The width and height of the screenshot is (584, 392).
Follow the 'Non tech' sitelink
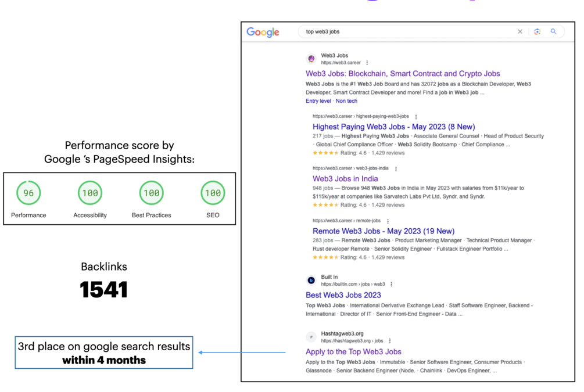point(346,101)
